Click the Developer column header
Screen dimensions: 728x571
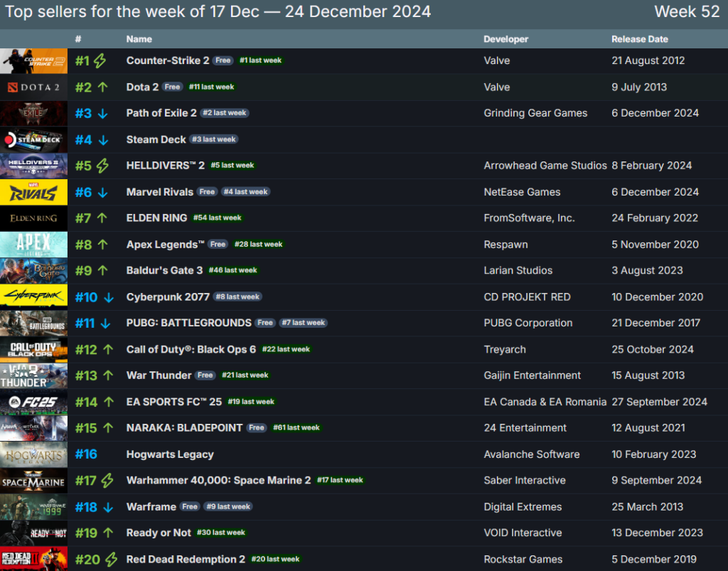coord(505,39)
